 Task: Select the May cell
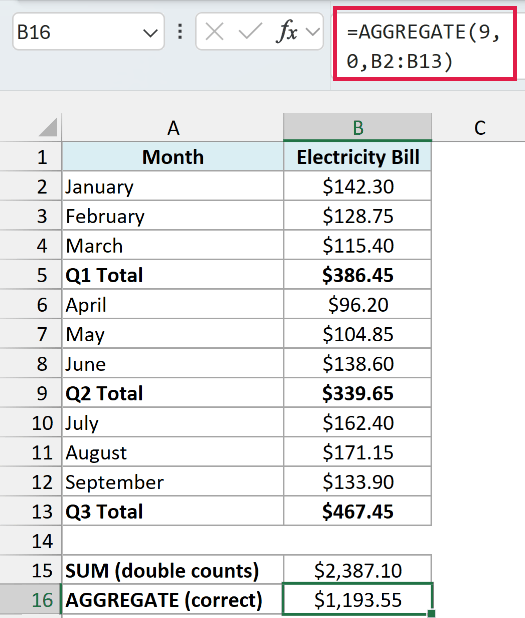pyautogui.click(x=173, y=334)
